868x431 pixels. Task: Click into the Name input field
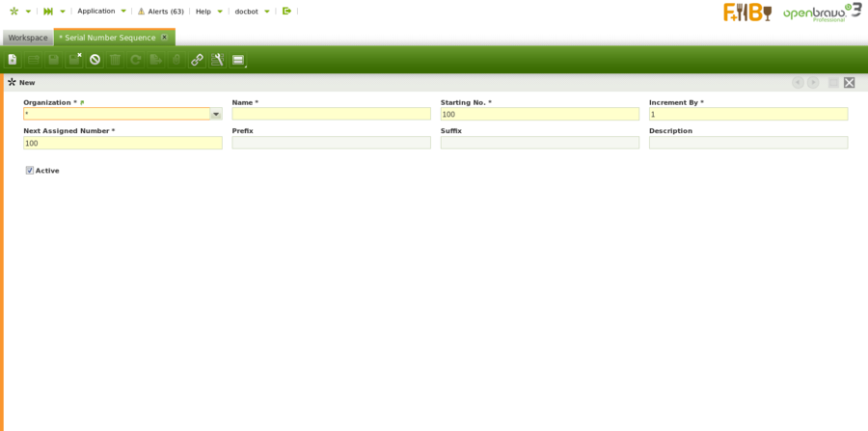click(331, 114)
